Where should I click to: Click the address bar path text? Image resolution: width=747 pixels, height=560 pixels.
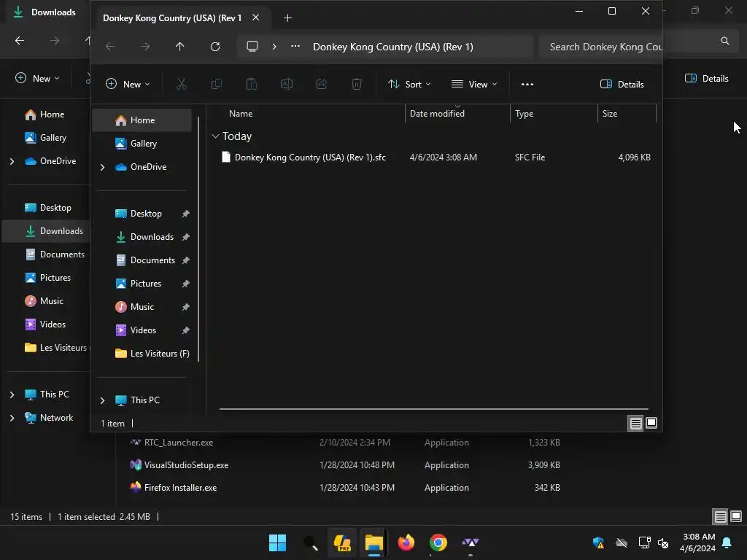point(392,47)
